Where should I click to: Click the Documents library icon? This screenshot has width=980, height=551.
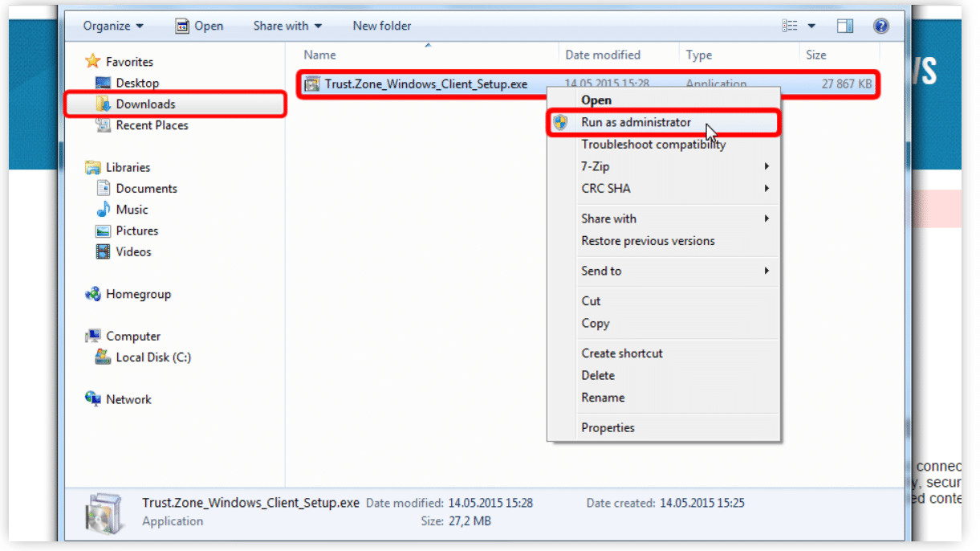pyautogui.click(x=103, y=188)
